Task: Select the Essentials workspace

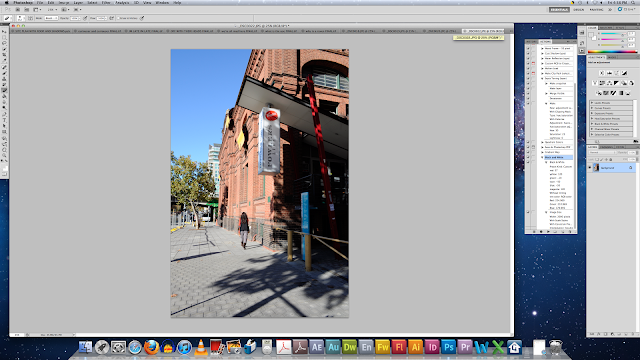Action: click(559, 10)
